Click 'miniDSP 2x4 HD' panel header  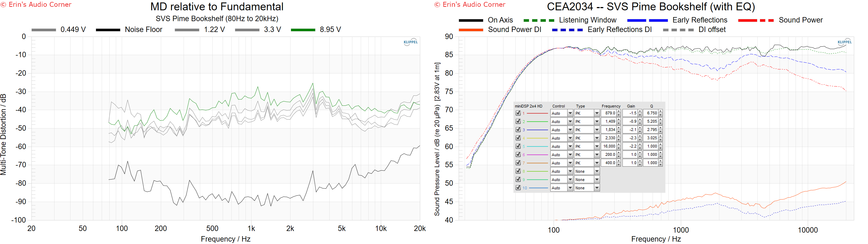coord(528,106)
